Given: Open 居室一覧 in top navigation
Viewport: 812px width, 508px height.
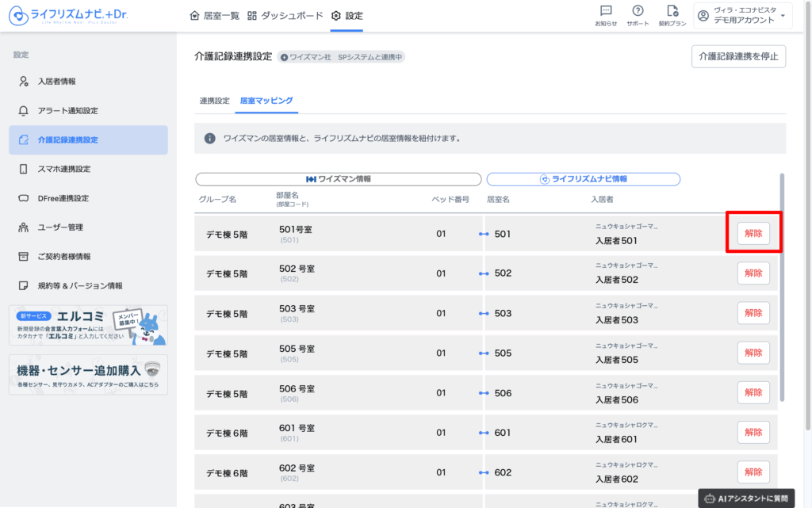Looking at the screenshot, I should (x=215, y=16).
